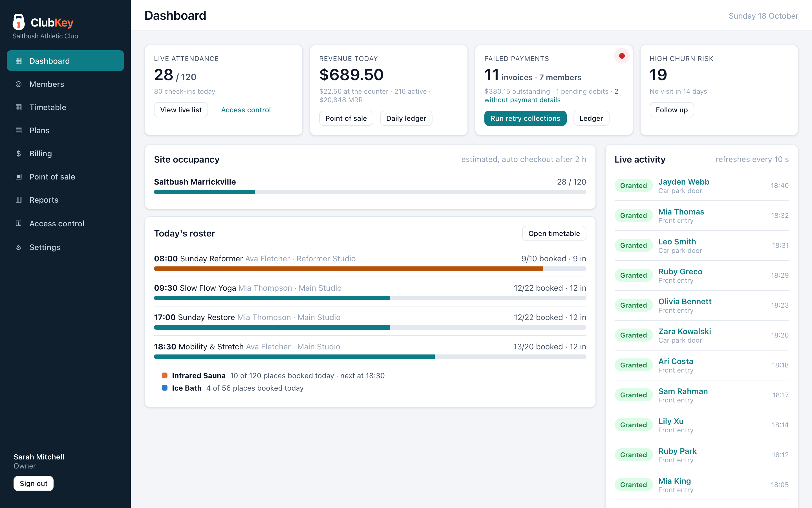Open Jayden Webb's member link
The image size is (812, 508).
[x=683, y=182]
